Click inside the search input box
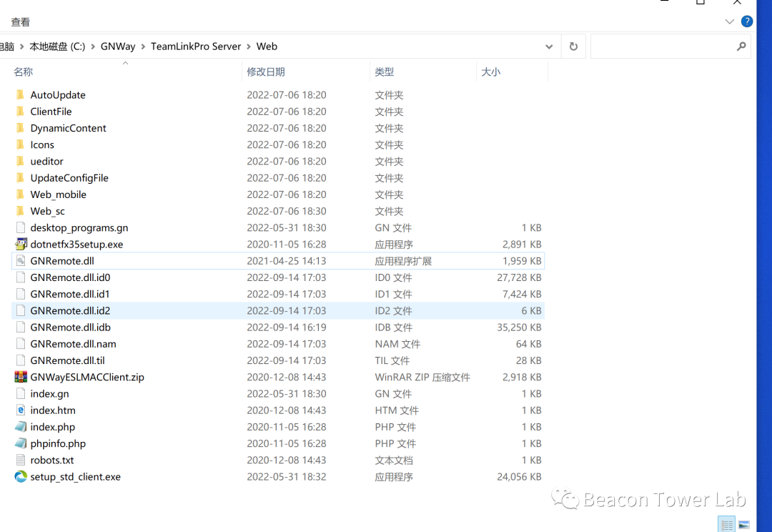Viewport: 772px width, 532px height. click(661, 46)
